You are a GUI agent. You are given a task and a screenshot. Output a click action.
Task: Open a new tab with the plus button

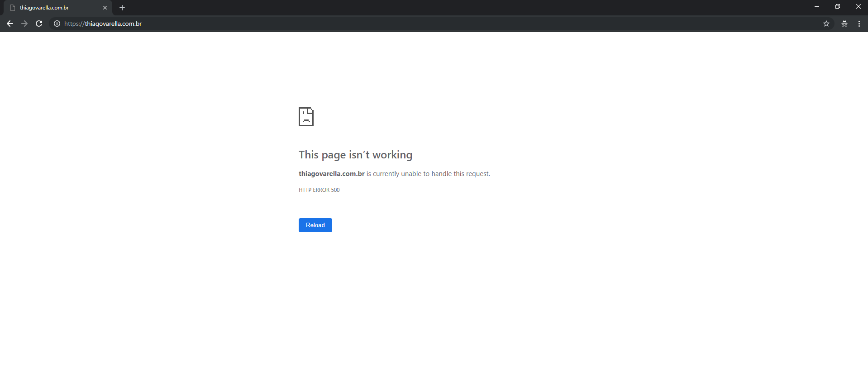click(x=122, y=8)
